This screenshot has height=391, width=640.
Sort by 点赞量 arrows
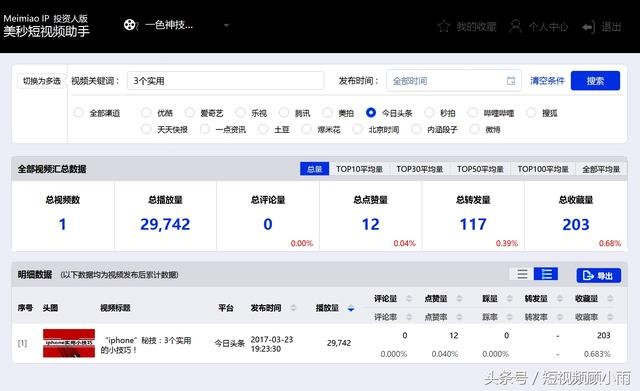click(459, 299)
